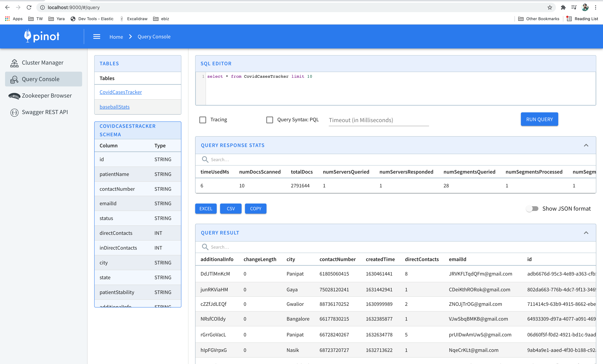Turn on Show JSON format switch
This screenshot has width=603, height=364.
pos(532,209)
